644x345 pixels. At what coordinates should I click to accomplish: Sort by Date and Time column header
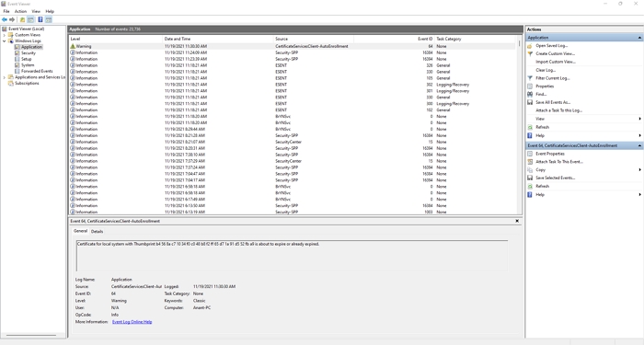pyautogui.click(x=218, y=39)
